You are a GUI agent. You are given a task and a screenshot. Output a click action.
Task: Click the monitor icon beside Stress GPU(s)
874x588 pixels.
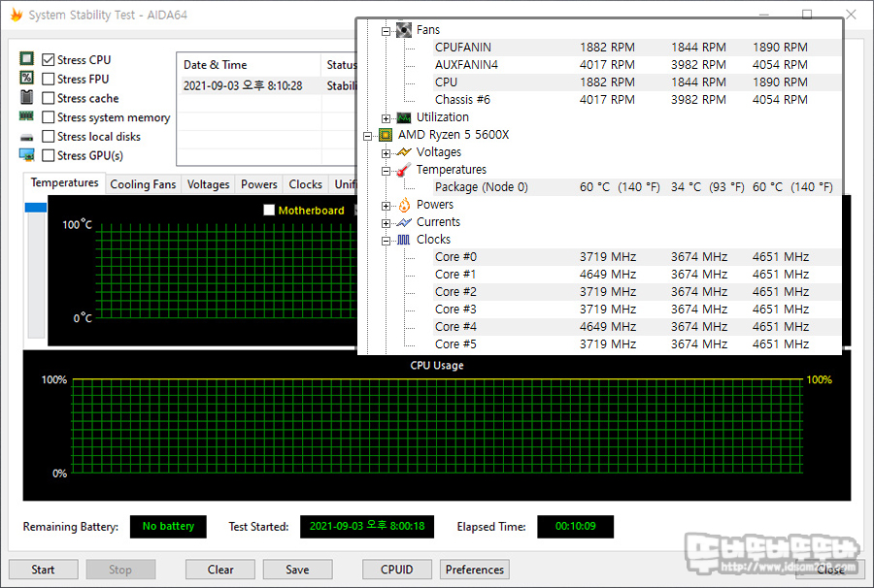27,155
